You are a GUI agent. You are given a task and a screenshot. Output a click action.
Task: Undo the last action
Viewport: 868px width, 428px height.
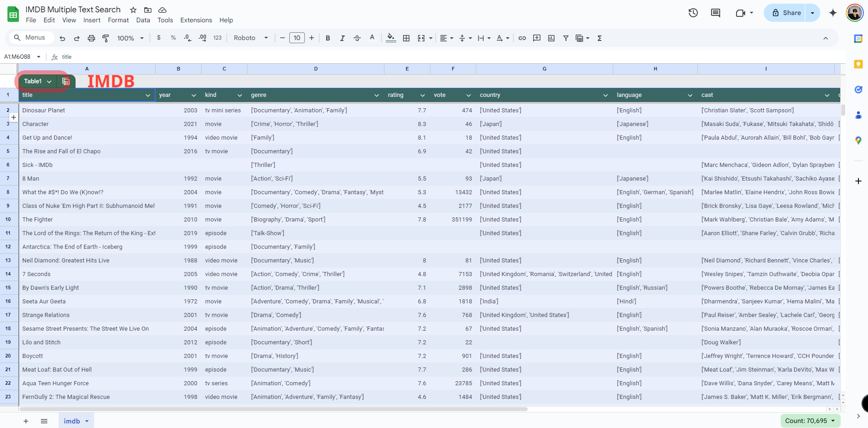[x=62, y=38]
